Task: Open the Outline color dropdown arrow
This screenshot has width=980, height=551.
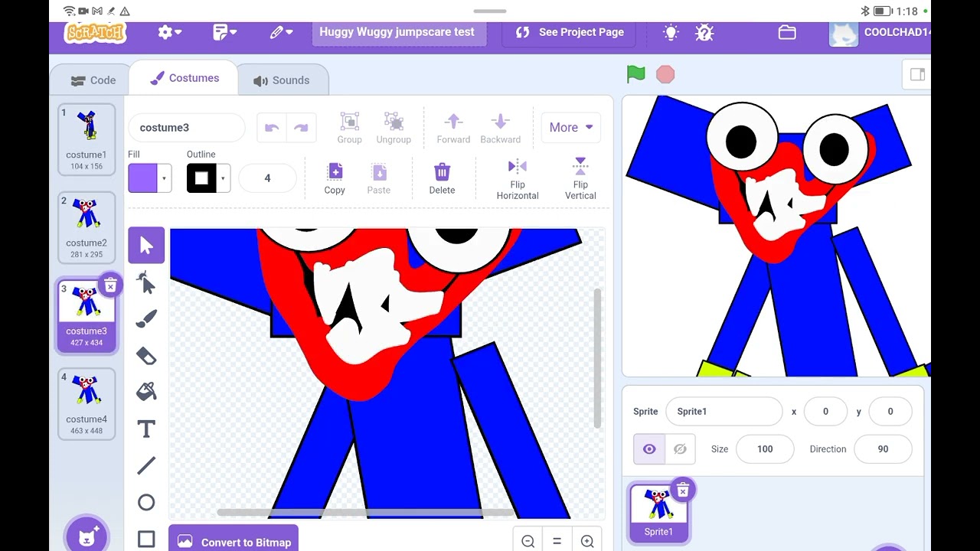Action: click(223, 178)
